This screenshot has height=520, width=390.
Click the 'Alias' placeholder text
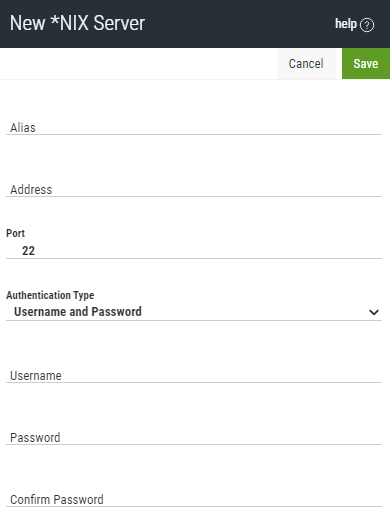click(23, 127)
